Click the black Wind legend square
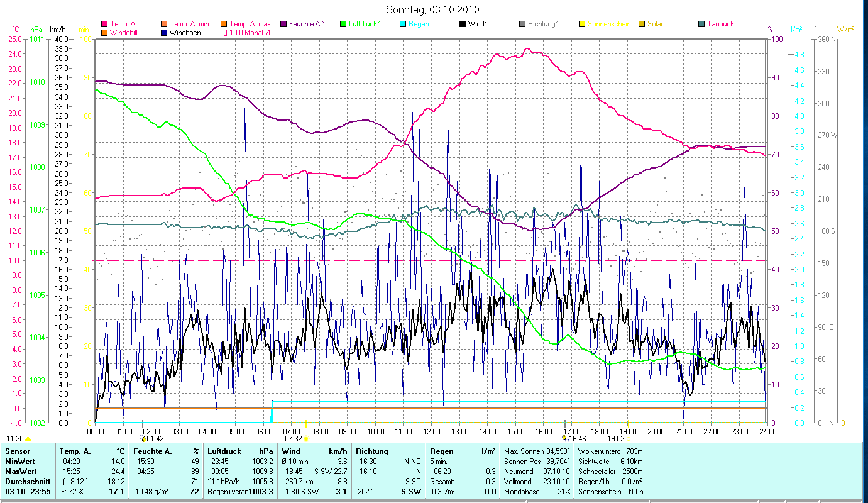 tap(463, 24)
